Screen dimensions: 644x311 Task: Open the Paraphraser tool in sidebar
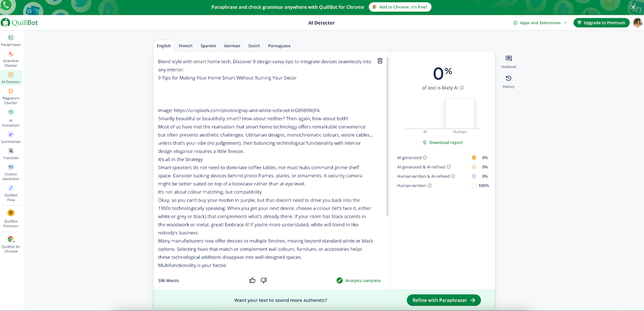click(x=11, y=41)
